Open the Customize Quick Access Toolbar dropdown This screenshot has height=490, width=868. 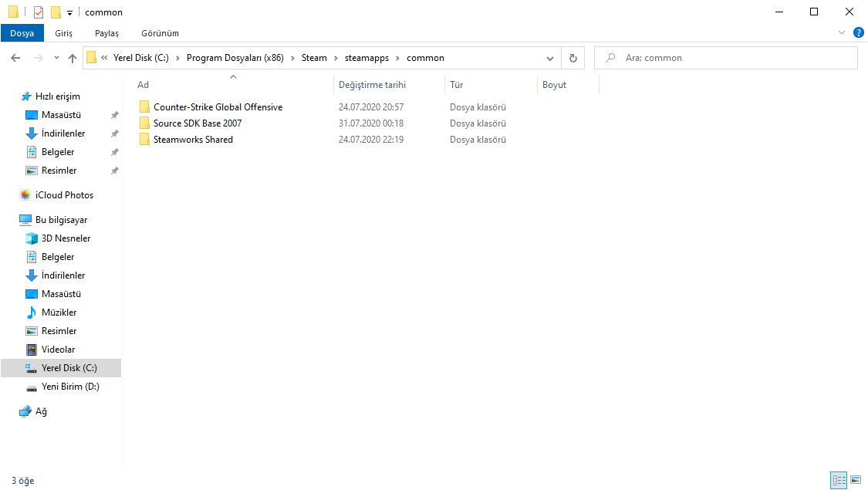tap(69, 13)
